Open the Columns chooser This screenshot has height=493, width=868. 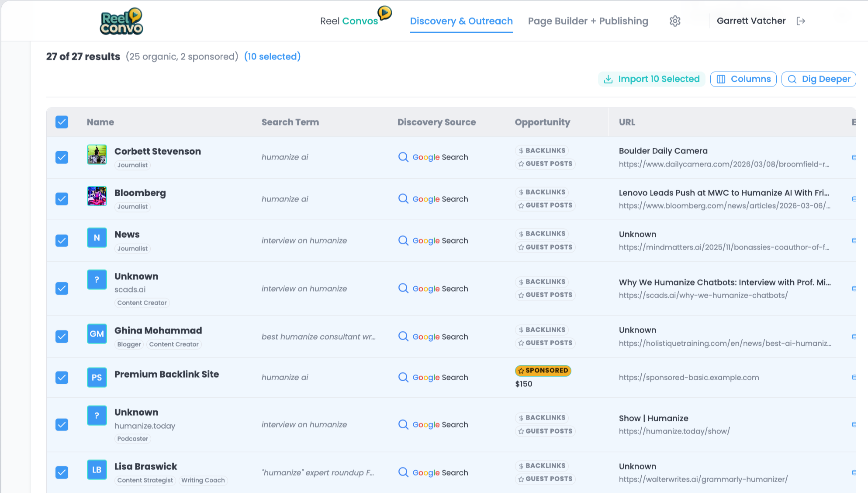[x=743, y=79]
